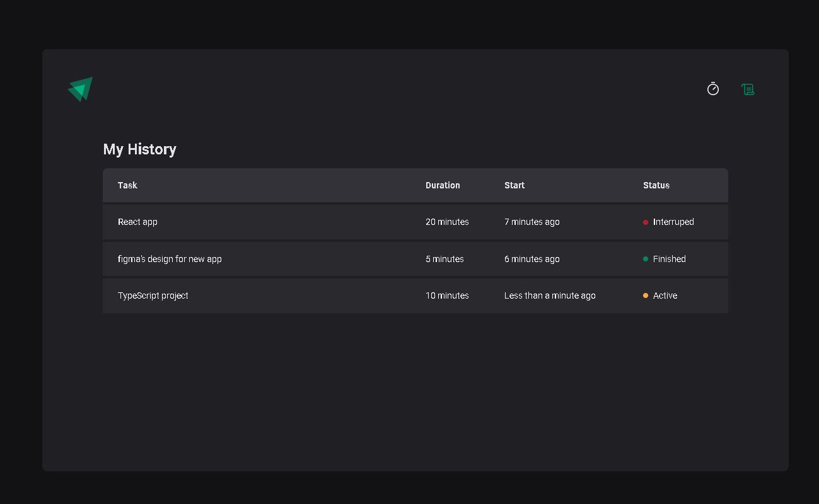The image size is (819, 504).
Task: Click the 7 minutes ago start time
Action: tap(532, 222)
